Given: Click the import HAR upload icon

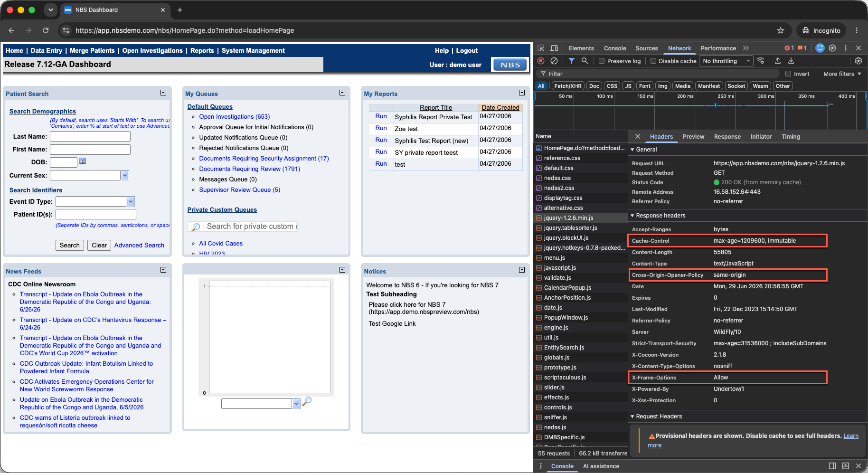Looking at the screenshot, I should 778,61.
